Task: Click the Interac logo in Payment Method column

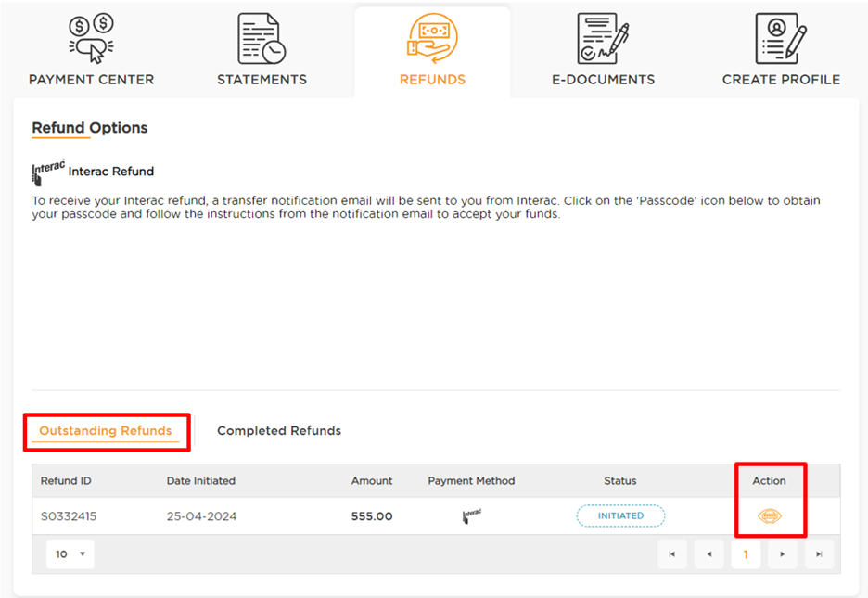Action: (x=471, y=516)
